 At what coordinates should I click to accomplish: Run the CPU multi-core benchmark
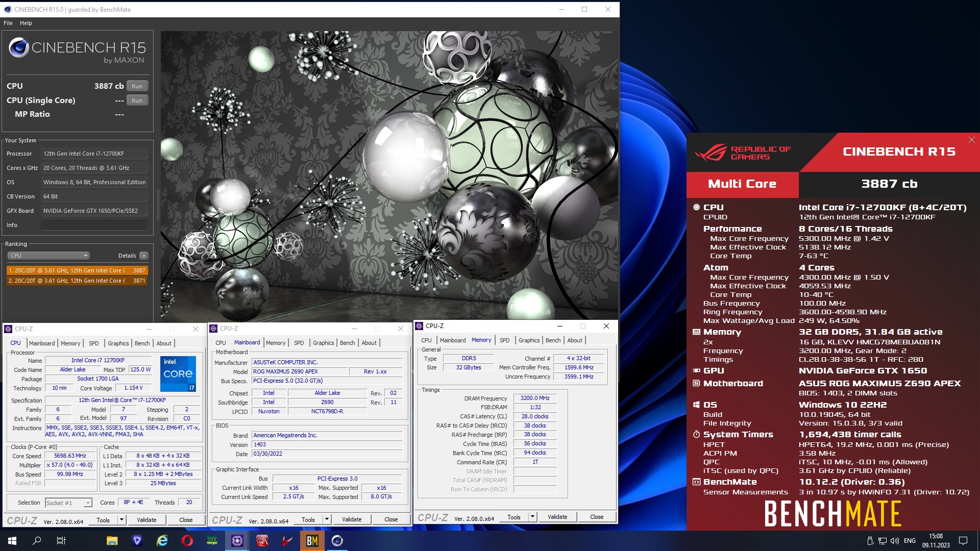coord(137,86)
